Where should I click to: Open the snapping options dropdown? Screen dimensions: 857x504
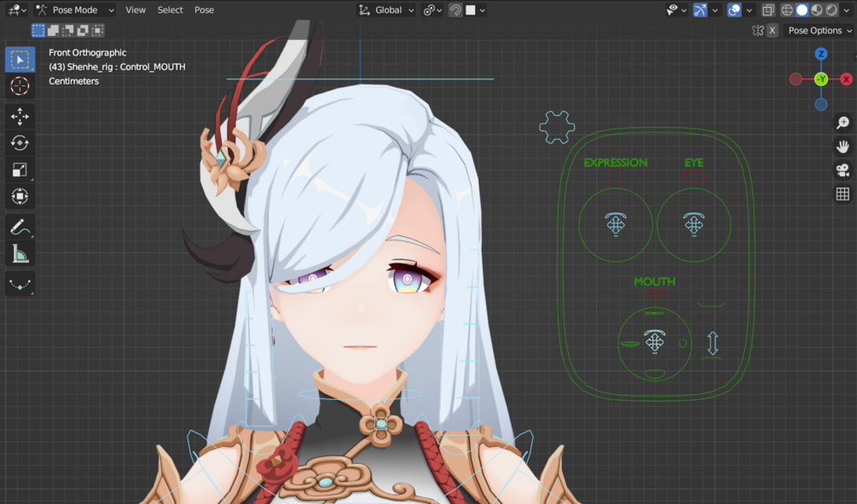475,10
